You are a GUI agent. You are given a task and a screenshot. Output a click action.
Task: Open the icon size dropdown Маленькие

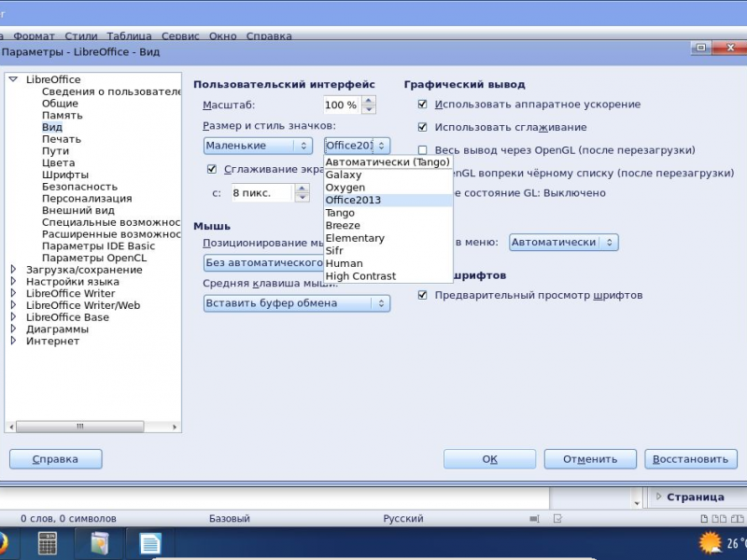pyautogui.click(x=258, y=146)
